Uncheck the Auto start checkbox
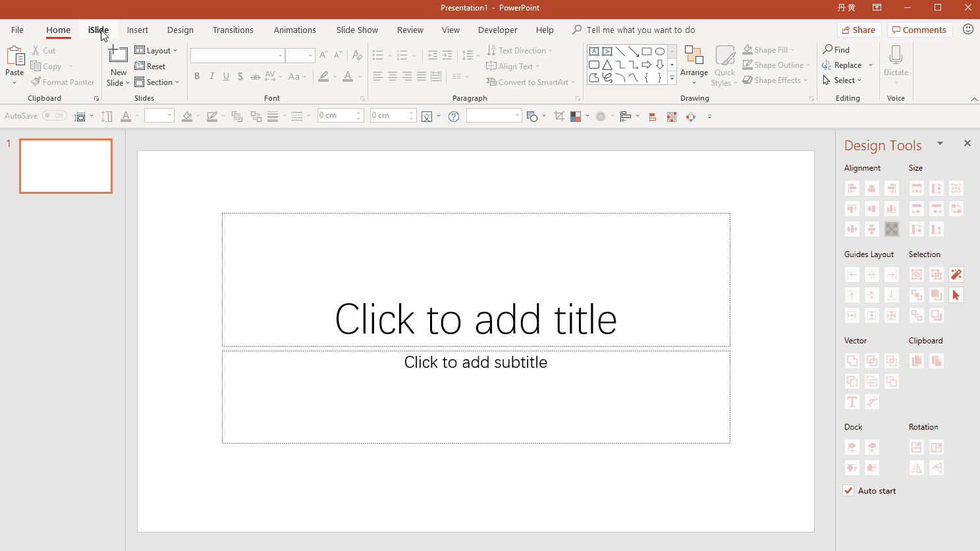The height and width of the screenshot is (551, 980). (x=848, y=490)
